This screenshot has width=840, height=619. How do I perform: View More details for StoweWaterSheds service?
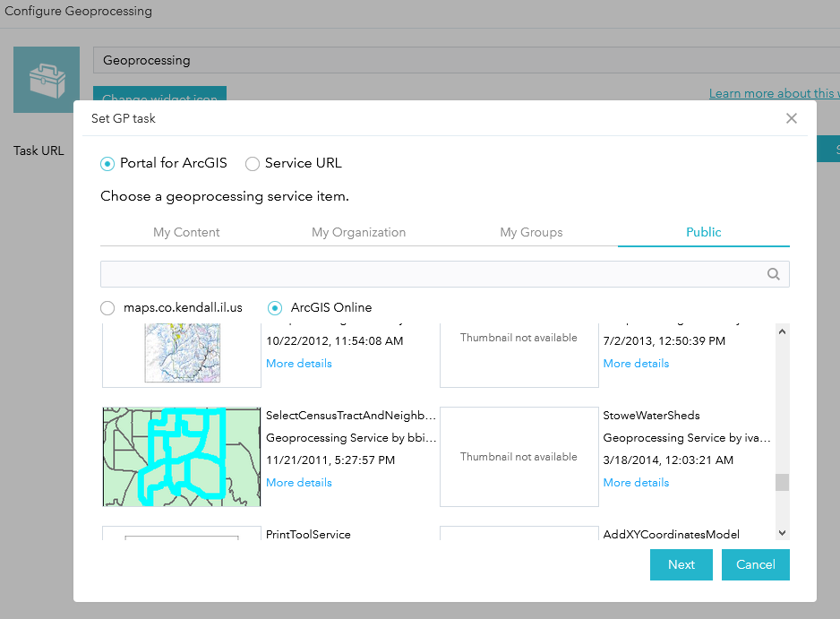click(636, 482)
